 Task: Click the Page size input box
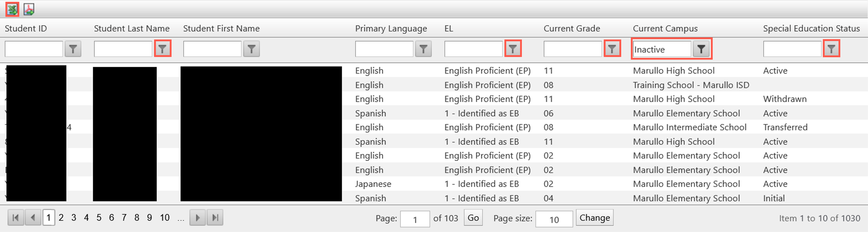point(554,219)
